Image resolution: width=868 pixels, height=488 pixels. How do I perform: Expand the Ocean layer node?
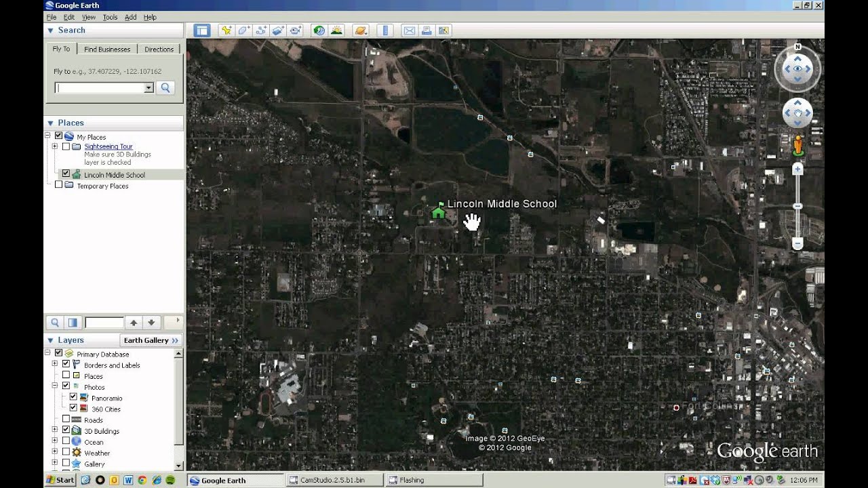click(x=55, y=441)
